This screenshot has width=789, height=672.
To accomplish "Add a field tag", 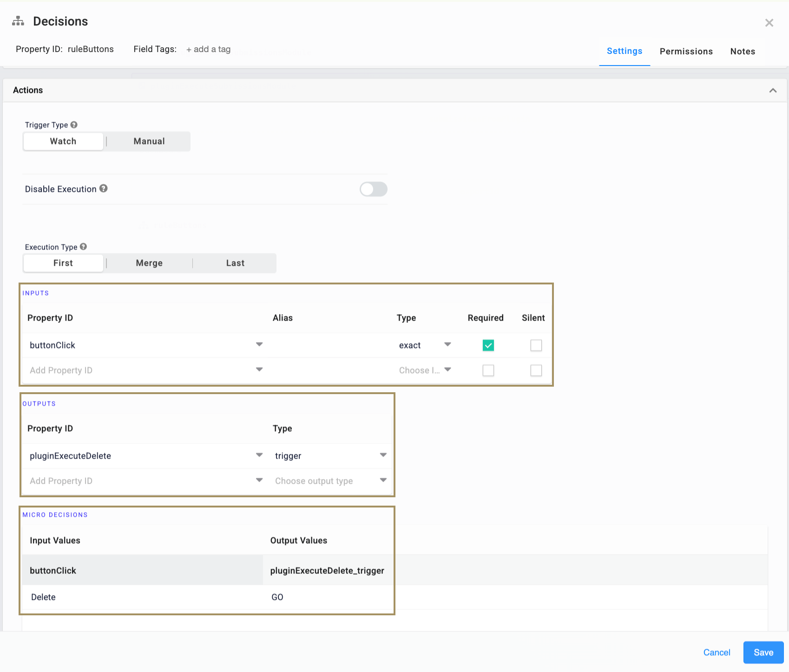I will point(208,49).
